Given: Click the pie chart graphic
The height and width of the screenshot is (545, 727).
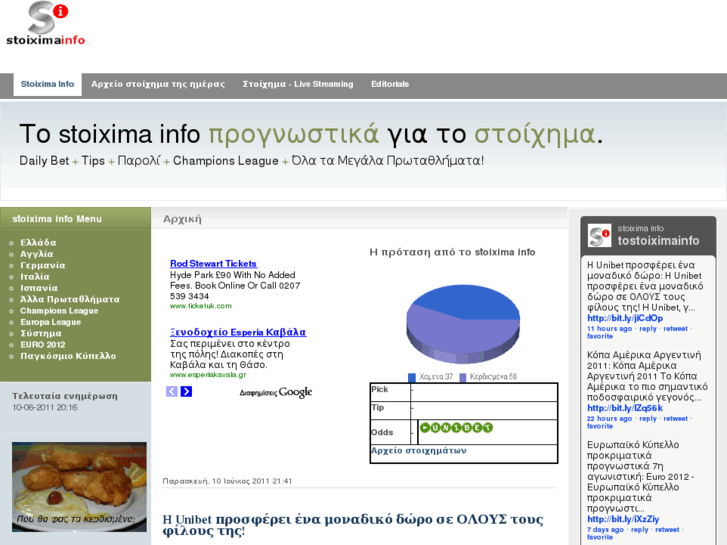Looking at the screenshot, I should [463, 324].
